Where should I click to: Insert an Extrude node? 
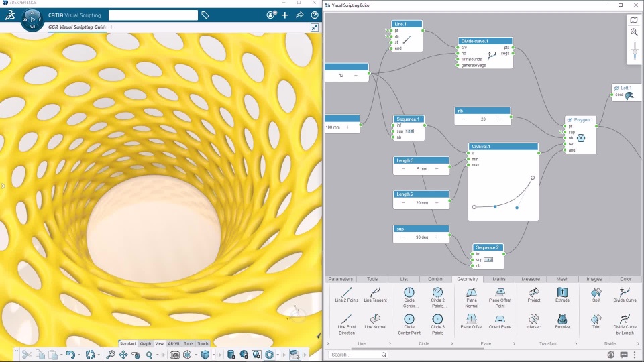562,295
